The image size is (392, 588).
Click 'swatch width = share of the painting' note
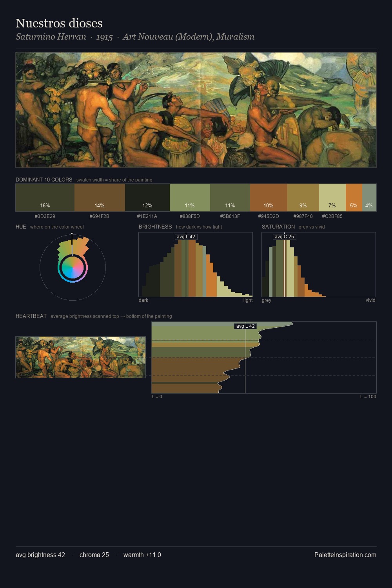[x=114, y=180]
